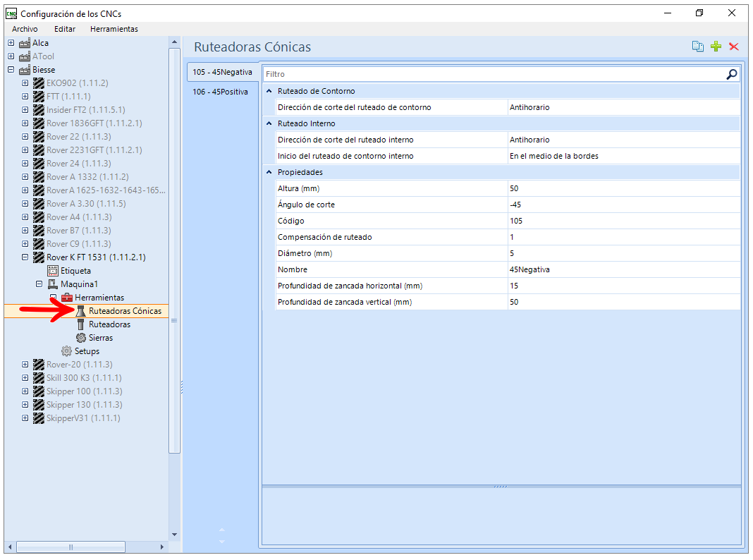This screenshot has width=753, height=560.
Task: Expand the FTT (1.11.1) node
Action: (x=25, y=97)
